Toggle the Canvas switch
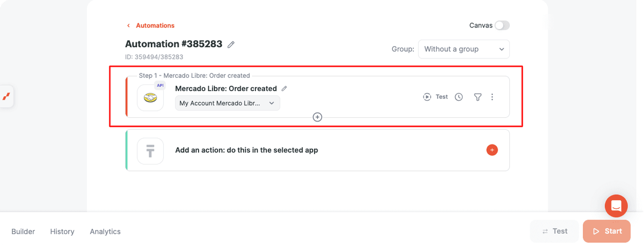644x247 pixels. pos(502,25)
